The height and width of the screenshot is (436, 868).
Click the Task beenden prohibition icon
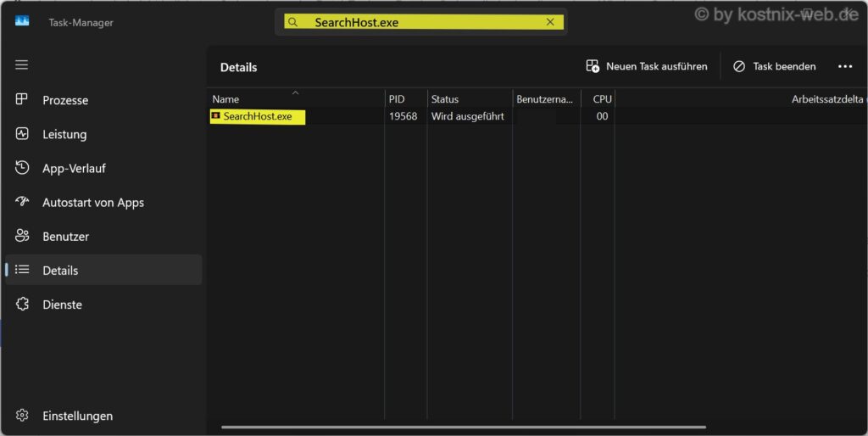pyautogui.click(x=739, y=66)
